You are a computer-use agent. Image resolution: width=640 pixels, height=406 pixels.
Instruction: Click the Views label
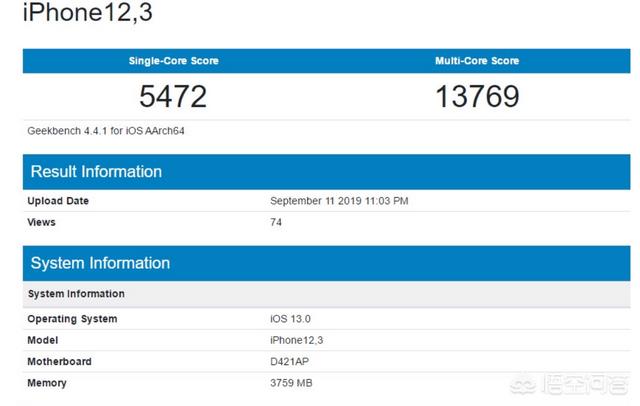pyautogui.click(x=41, y=222)
